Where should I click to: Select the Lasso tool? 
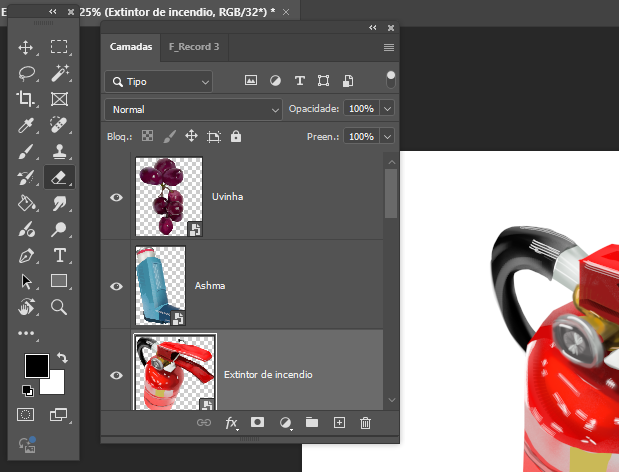[x=26, y=73]
